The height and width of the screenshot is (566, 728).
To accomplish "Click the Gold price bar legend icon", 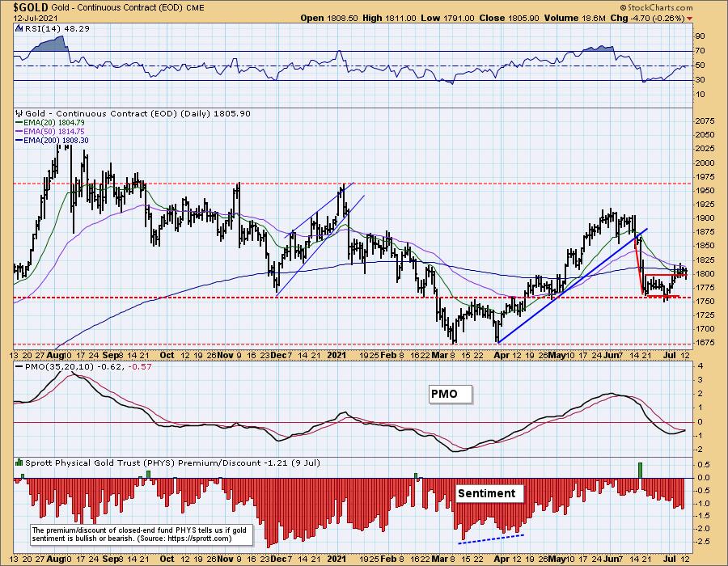I will tap(19, 114).
